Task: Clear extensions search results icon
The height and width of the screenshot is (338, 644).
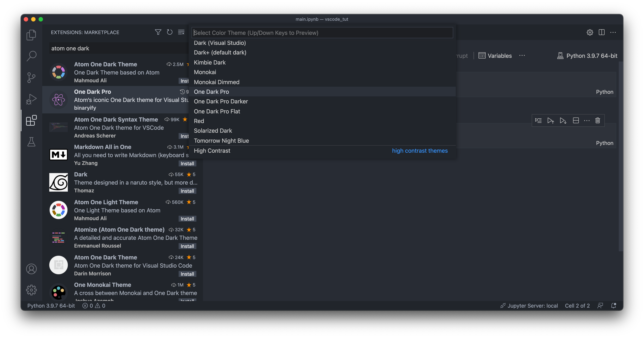Action: [181, 32]
